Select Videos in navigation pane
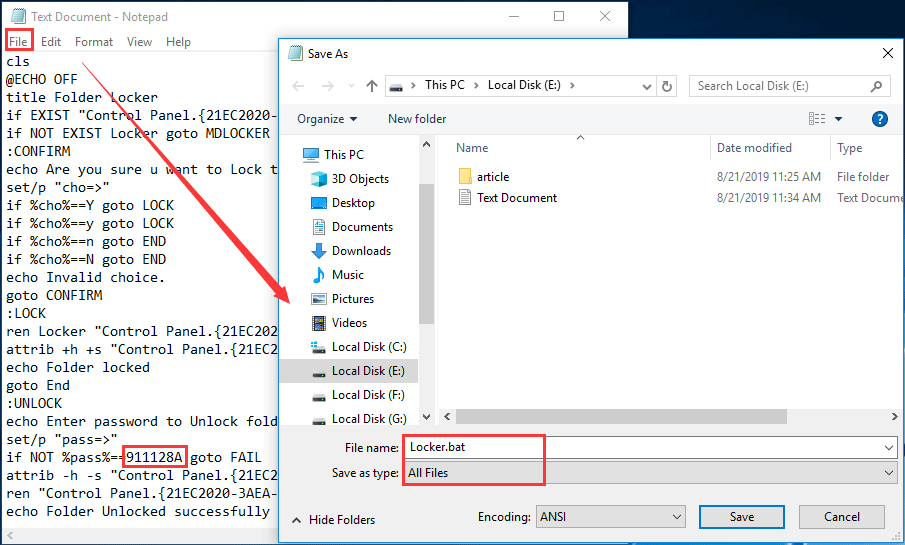The image size is (905, 545). coord(349,323)
